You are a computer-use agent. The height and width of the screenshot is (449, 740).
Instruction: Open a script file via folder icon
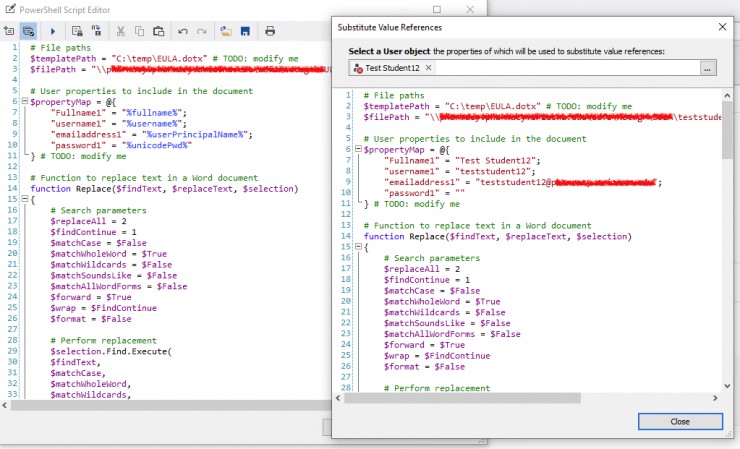[x=226, y=31]
